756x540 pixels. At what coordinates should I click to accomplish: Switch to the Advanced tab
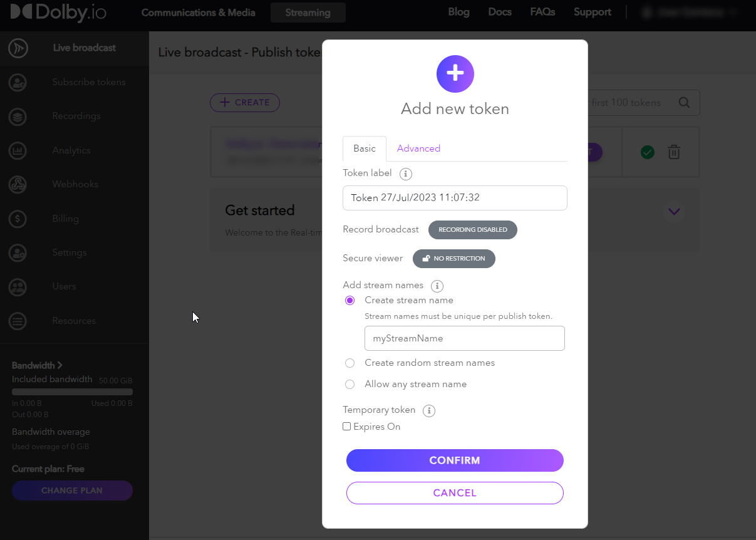[x=418, y=148]
